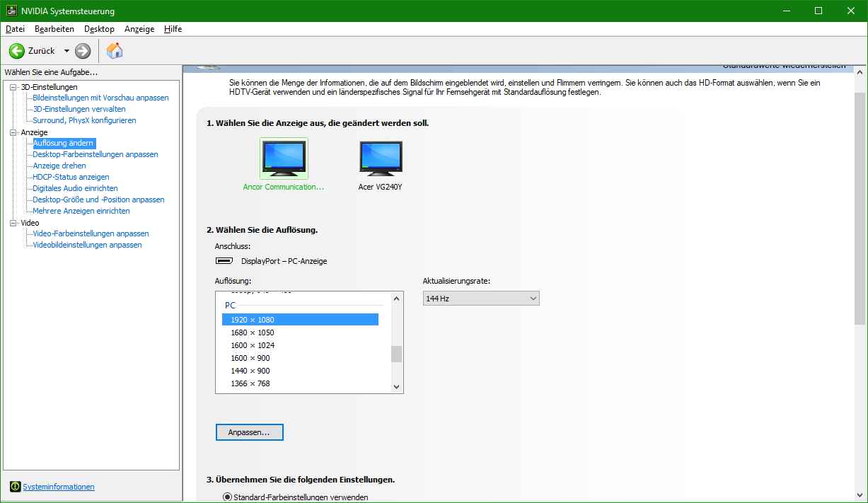Select the Acer VG240Y monitor icon
The height and width of the screenshot is (503, 868).
pos(381,158)
